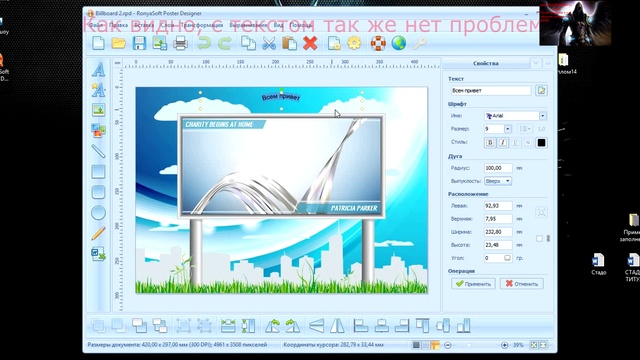
Task: Toggle the ruler guides view button
Action: coord(435,345)
